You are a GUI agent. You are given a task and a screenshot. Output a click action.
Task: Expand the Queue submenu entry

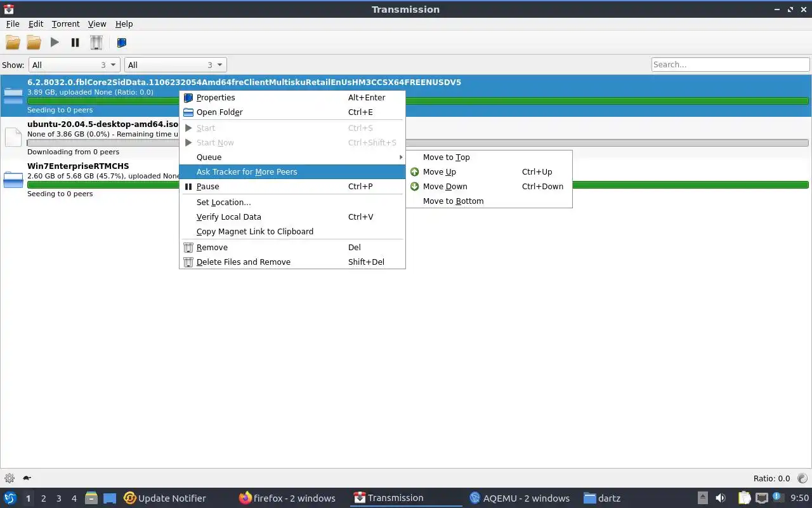pos(292,157)
